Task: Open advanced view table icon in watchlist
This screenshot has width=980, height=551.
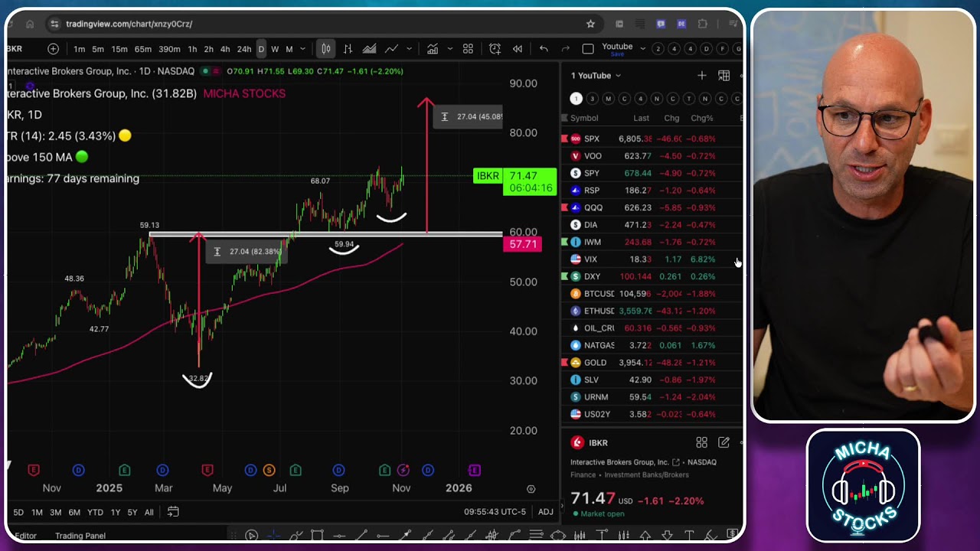Action: [x=724, y=75]
